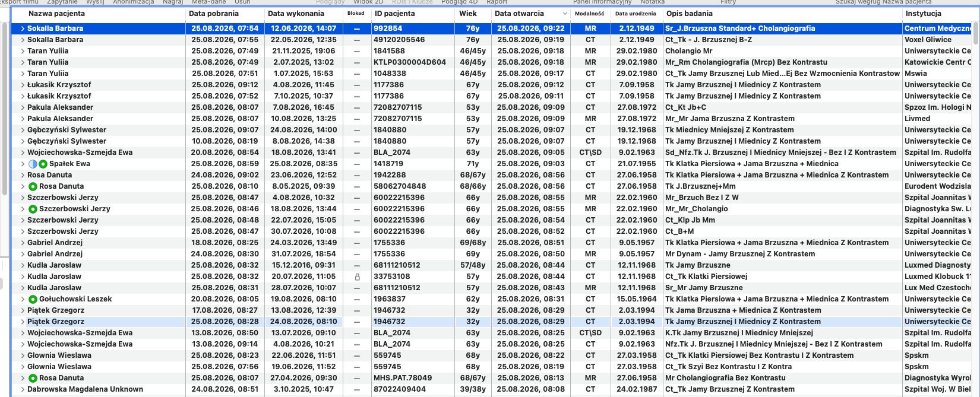980x397 pixels.
Task: Expand Dabrowska Magdalena Unknown study
Action: [x=23, y=389]
